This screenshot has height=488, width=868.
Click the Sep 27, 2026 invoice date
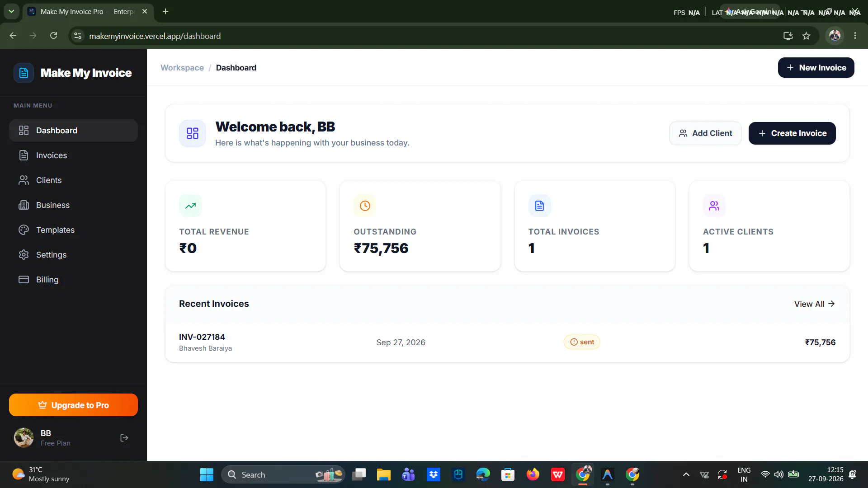401,343
